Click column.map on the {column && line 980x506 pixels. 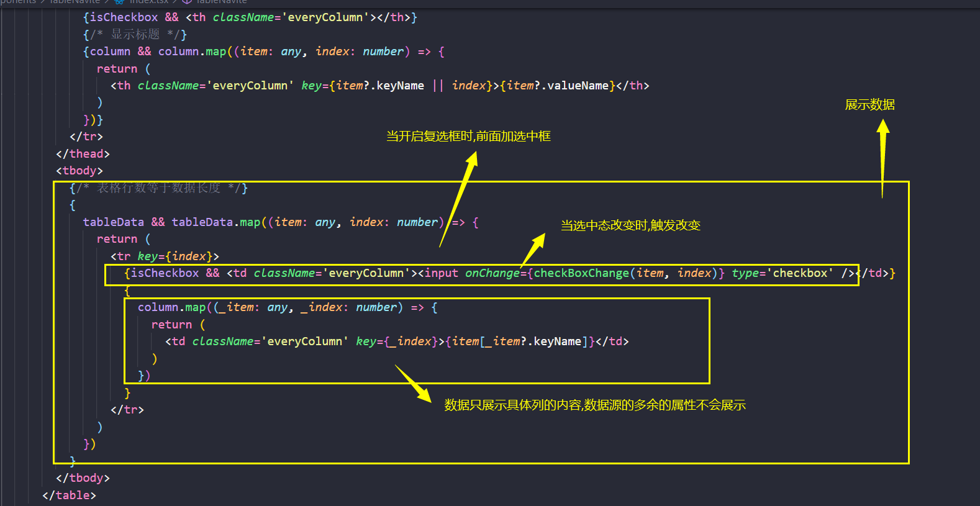click(193, 52)
